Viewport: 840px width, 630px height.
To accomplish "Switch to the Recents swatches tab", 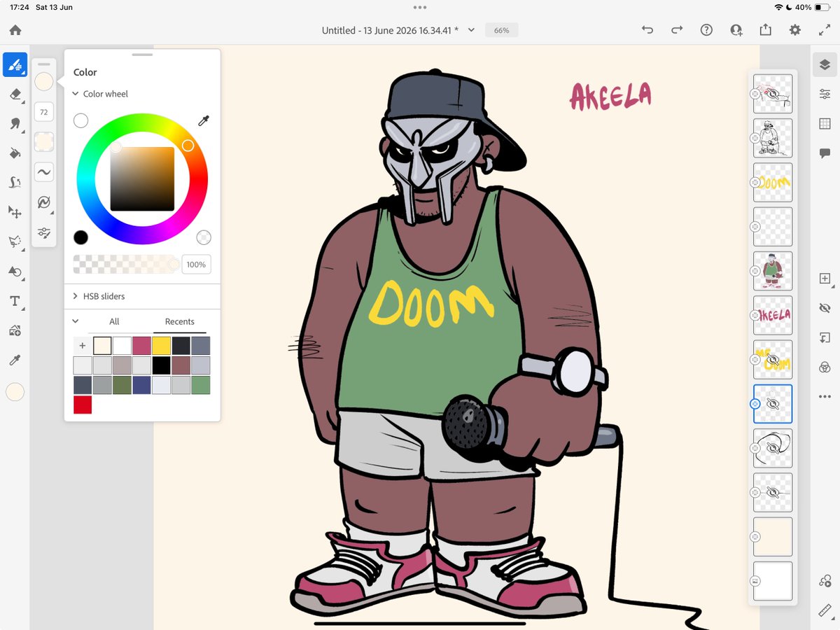I will coord(180,321).
